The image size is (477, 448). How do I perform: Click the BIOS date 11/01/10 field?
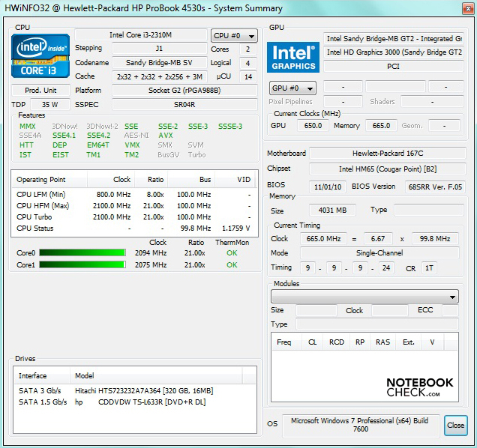[328, 187]
